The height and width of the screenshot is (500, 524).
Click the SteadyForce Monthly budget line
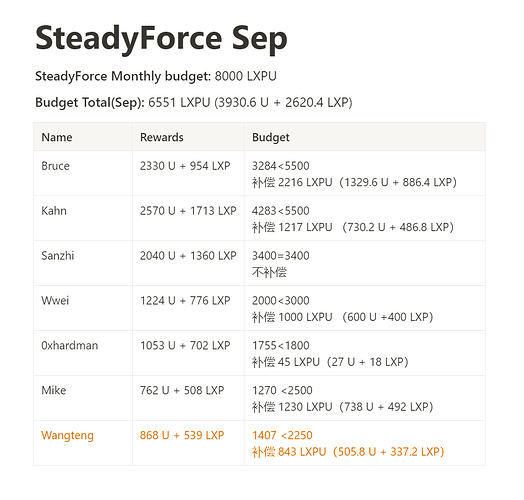(156, 76)
